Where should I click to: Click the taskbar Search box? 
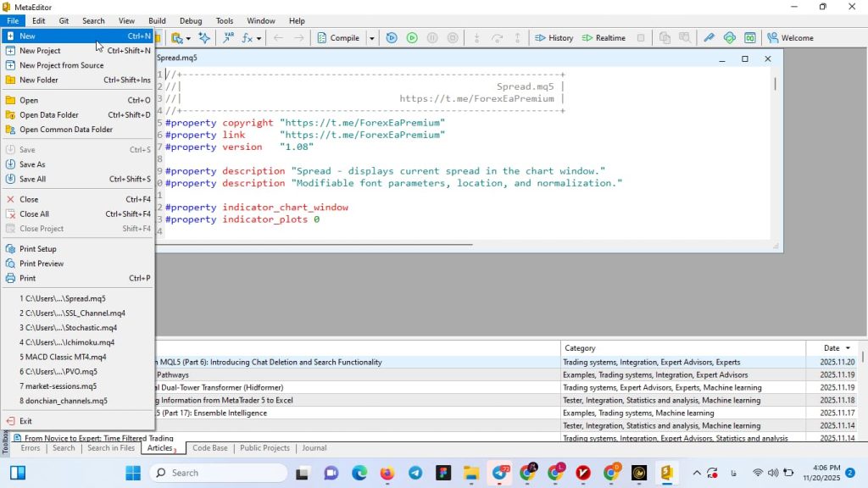(219, 473)
